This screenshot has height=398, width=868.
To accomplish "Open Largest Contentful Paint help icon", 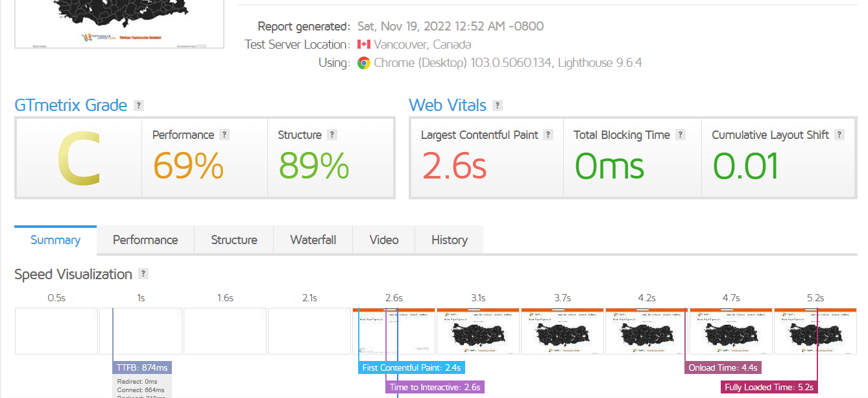I will [548, 135].
